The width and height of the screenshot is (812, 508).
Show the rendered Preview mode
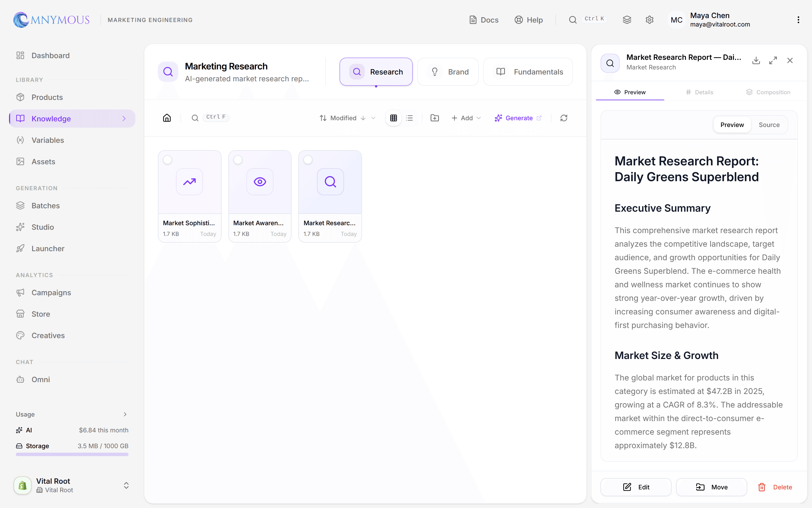(x=732, y=125)
